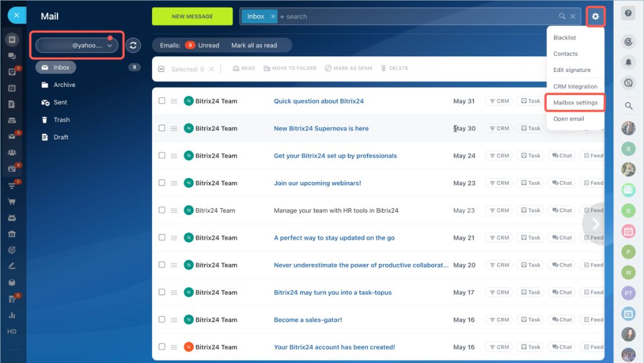Check the Become a sales-gator email
Screen dimensions: 644x363
coord(162,320)
